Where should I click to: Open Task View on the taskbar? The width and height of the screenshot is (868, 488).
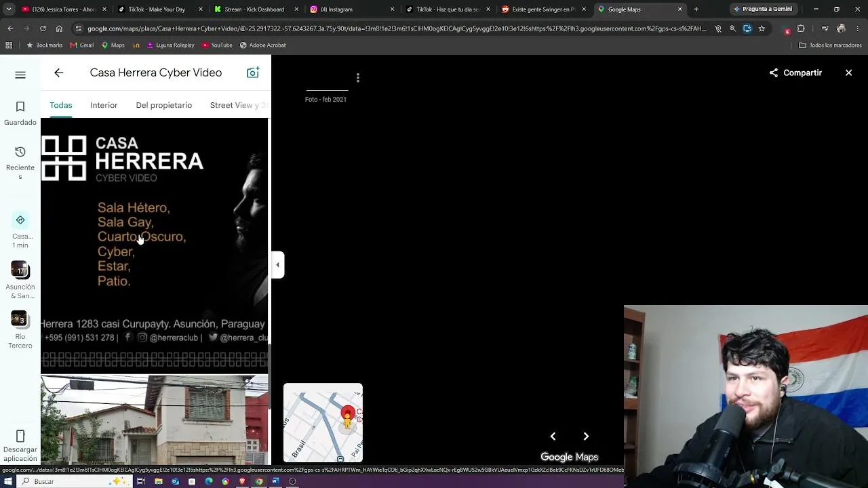tap(141, 481)
